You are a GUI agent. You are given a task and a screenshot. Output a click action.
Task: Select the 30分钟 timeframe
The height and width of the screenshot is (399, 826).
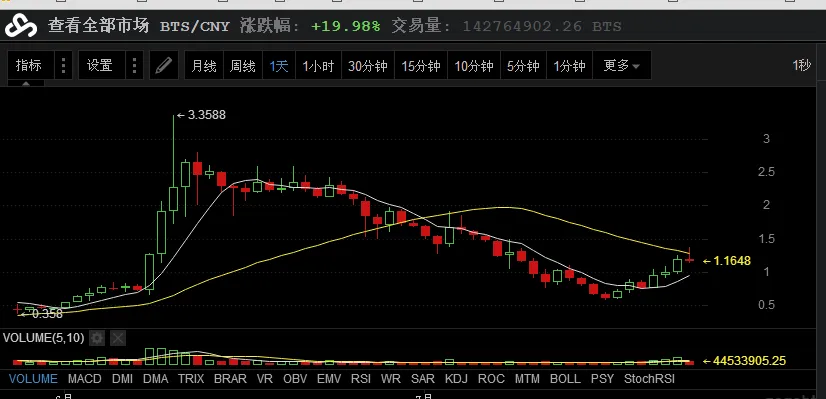click(x=368, y=65)
